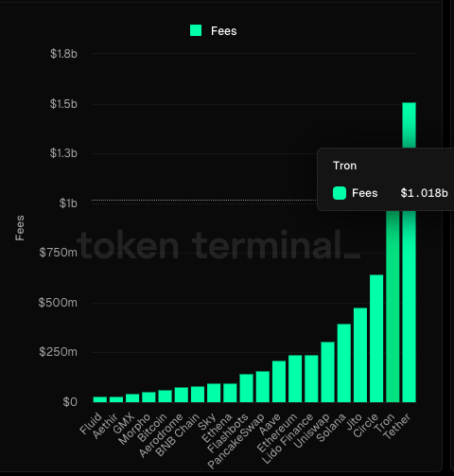Click the Bitcoin fees bar
Image resolution: width=454 pixels, height=476 pixels.
pyautogui.click(x=166, y=397)
